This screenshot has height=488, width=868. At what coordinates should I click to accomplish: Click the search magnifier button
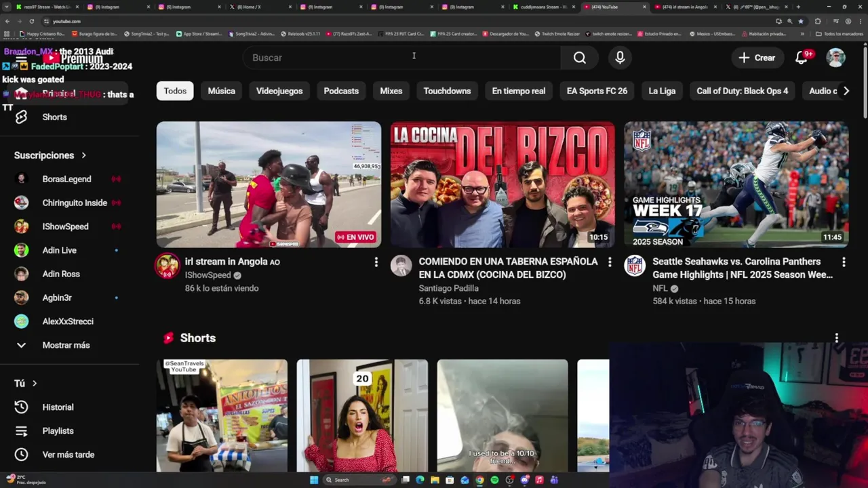click(x=579, y=58)
